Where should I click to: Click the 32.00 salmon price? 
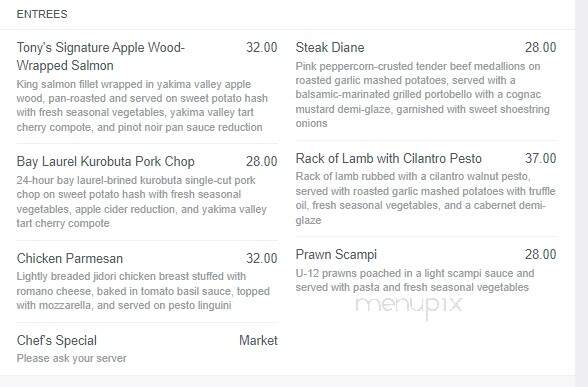tap(262, 48)
